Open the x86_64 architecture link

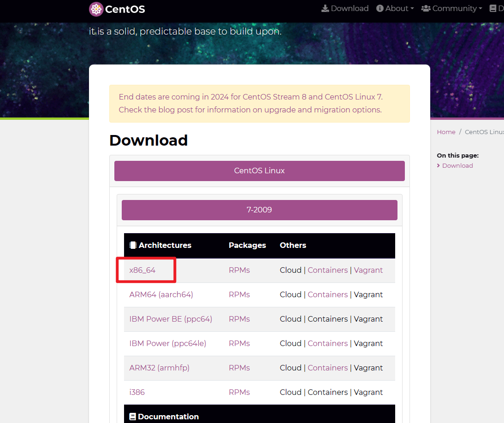click(x=142, y=270)
